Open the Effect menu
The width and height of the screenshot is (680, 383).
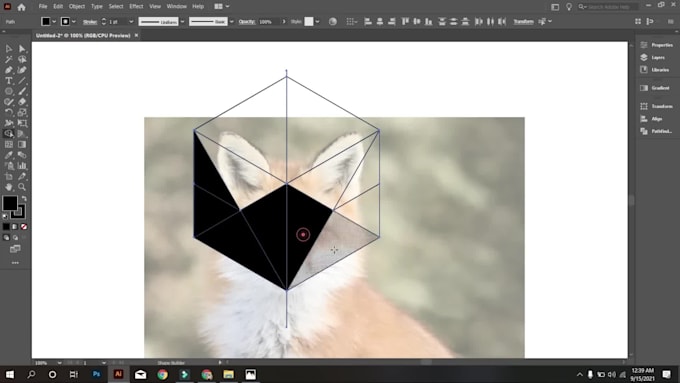[136, 7]
